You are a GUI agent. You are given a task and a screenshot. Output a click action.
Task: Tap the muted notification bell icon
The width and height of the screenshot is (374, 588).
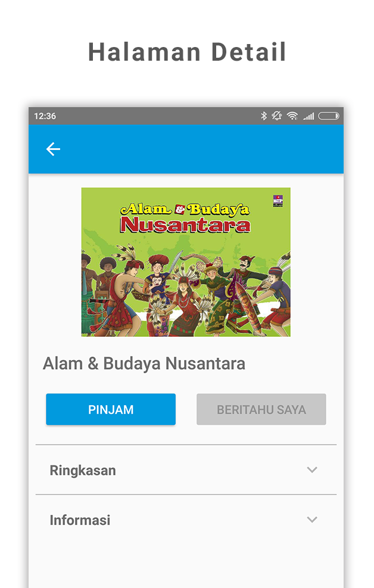(277, 116)
